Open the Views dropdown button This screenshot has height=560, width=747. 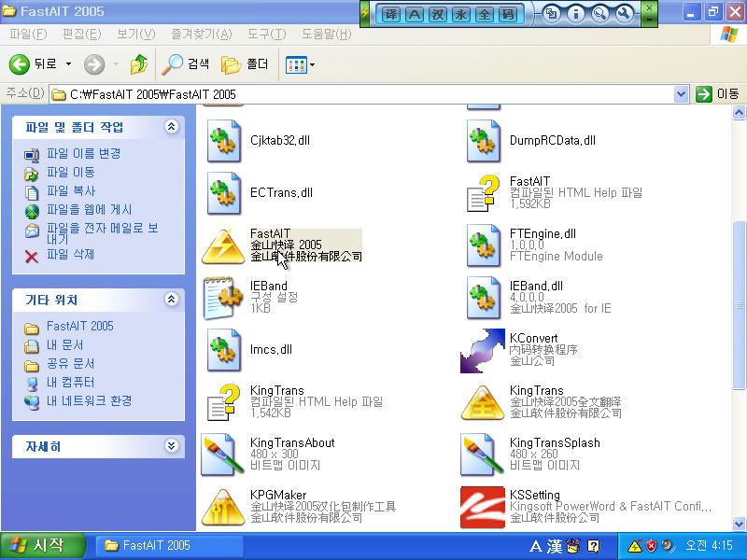tap(300, 64)
